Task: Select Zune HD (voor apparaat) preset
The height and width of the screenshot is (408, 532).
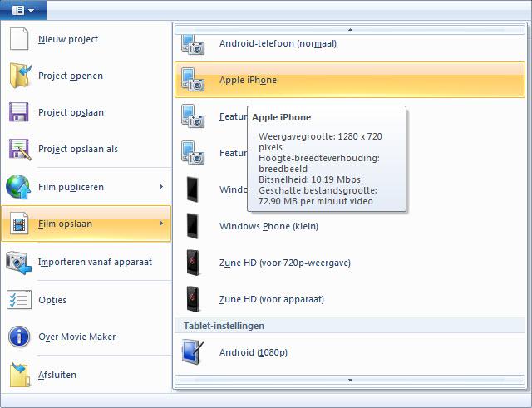Action: (271, 299)
